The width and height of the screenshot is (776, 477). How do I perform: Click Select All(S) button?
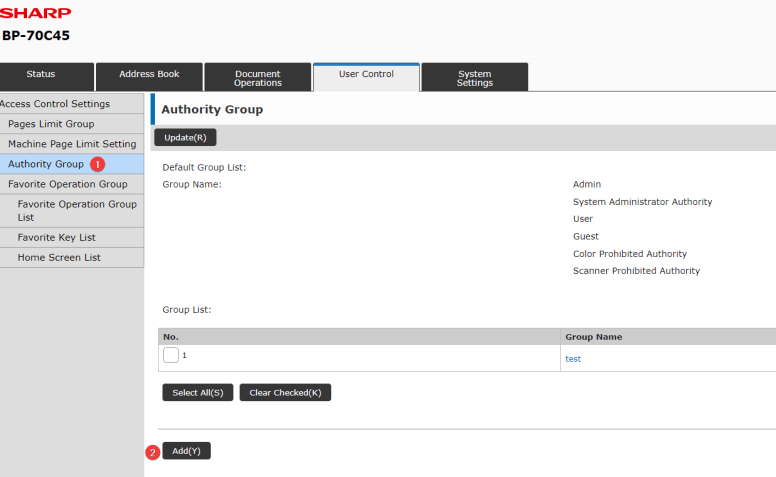pos(197,393)
